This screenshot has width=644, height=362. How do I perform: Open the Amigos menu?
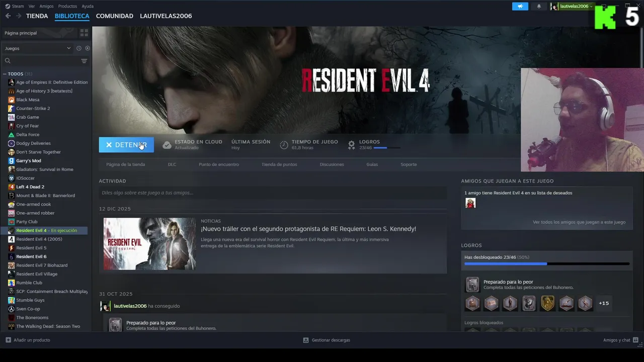46,6
